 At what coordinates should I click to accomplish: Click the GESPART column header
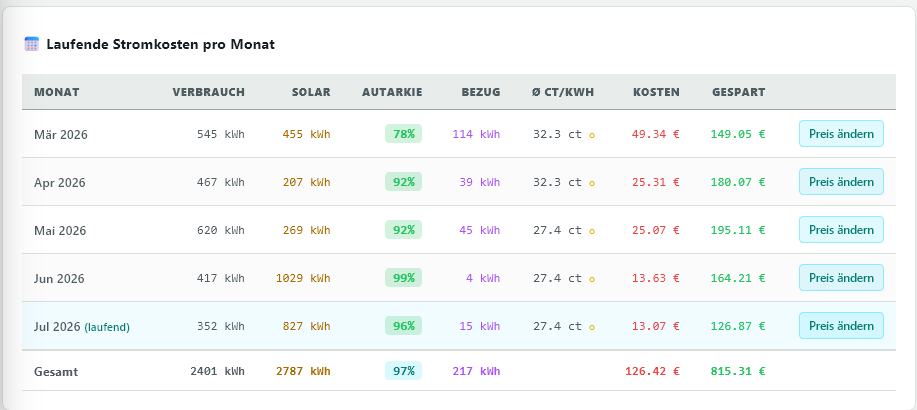pos(739,92)
